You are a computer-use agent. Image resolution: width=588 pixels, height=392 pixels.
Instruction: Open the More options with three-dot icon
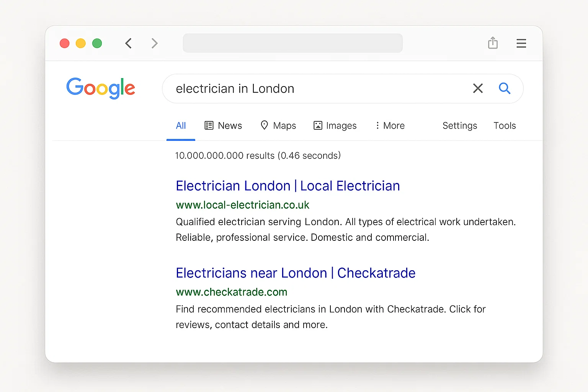click(377, 125)
